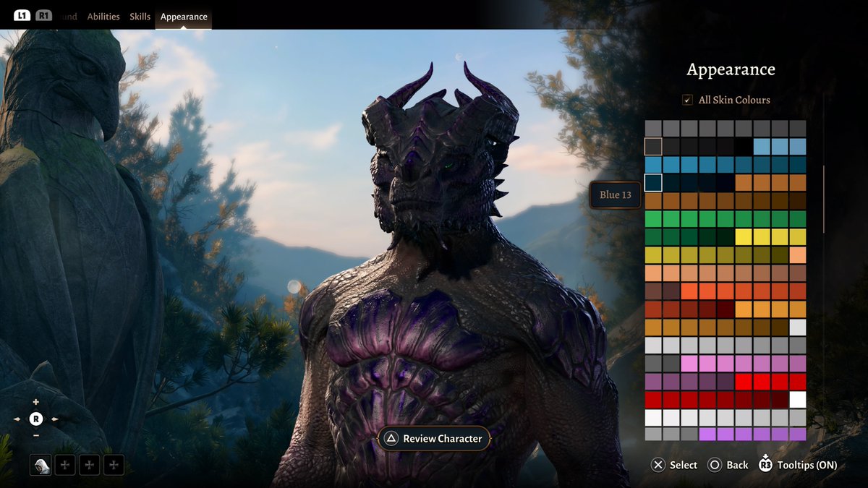
Task: Open the Abilities tab
Action: coord(103,16)
